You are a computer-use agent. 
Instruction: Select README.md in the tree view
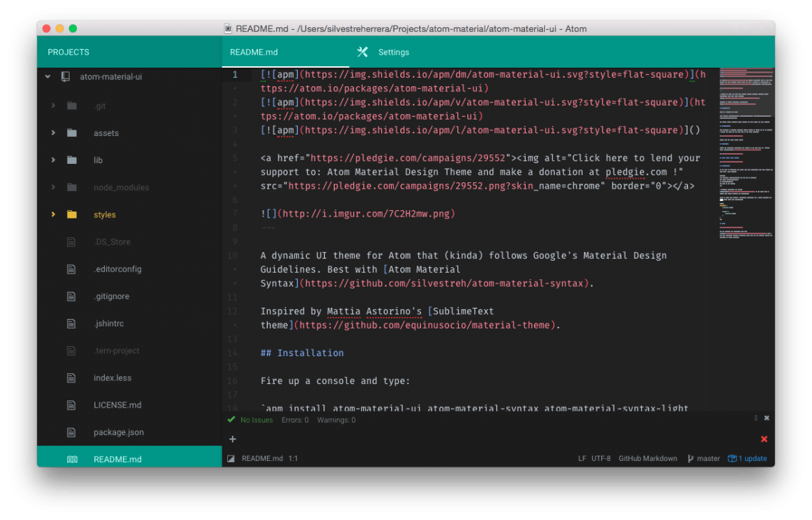pos(130,457)
